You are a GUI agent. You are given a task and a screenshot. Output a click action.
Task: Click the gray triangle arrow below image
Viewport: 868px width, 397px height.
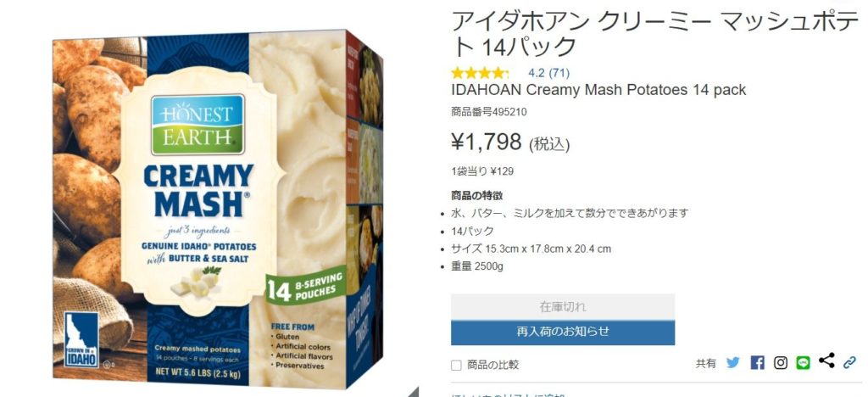[x=414, y=392]
